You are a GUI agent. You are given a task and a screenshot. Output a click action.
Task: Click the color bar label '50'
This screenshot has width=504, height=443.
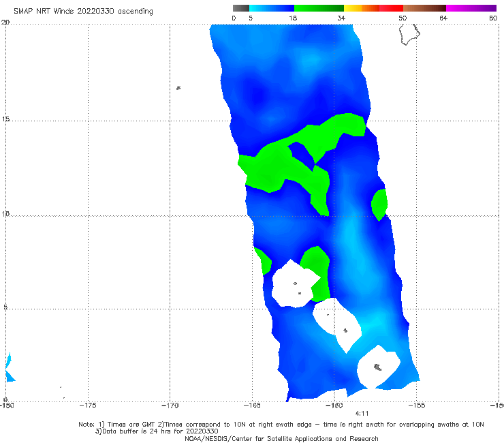[403, 18]
